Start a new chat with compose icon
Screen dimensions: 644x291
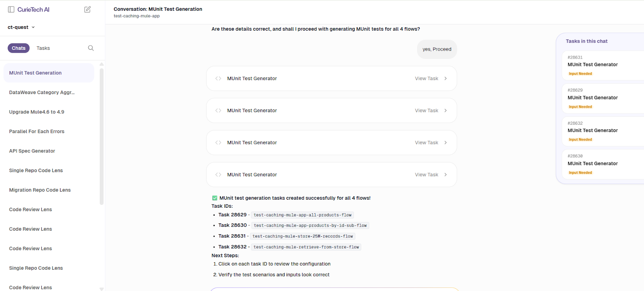pos(87,9)
